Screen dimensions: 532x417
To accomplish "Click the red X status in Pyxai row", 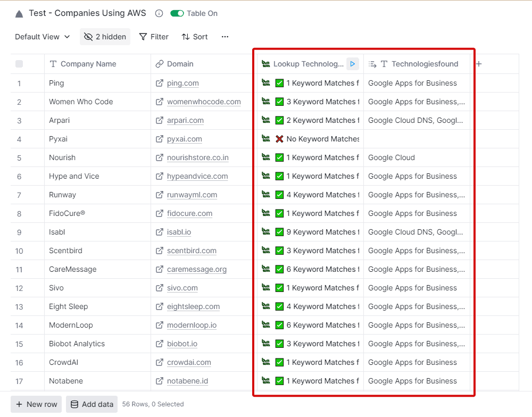I will click(x=279, y=139).
